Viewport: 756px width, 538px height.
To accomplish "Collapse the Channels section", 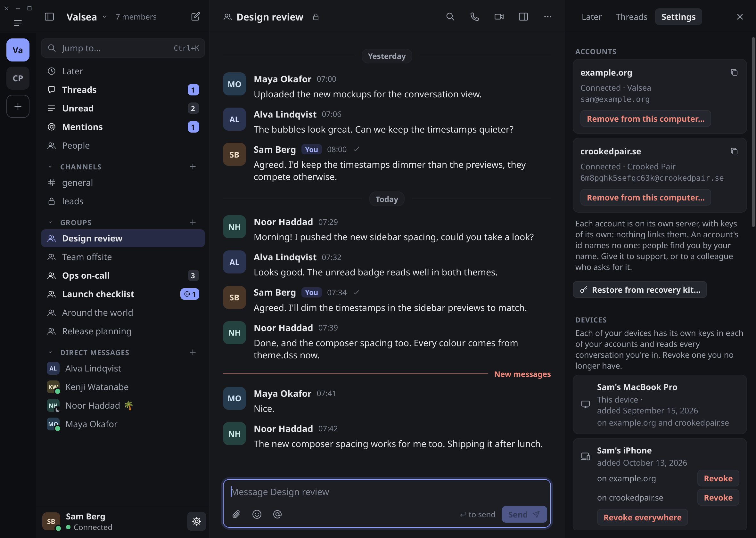I will (50, 167).
